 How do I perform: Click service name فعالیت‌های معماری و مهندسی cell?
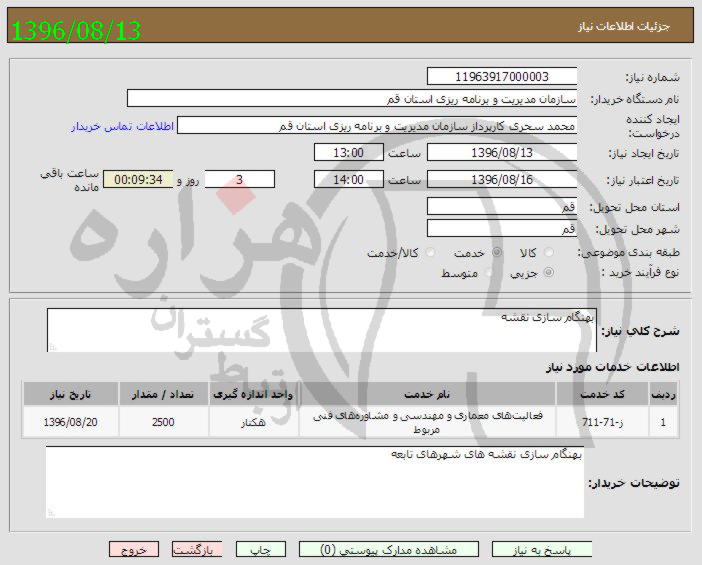point(427,422)
